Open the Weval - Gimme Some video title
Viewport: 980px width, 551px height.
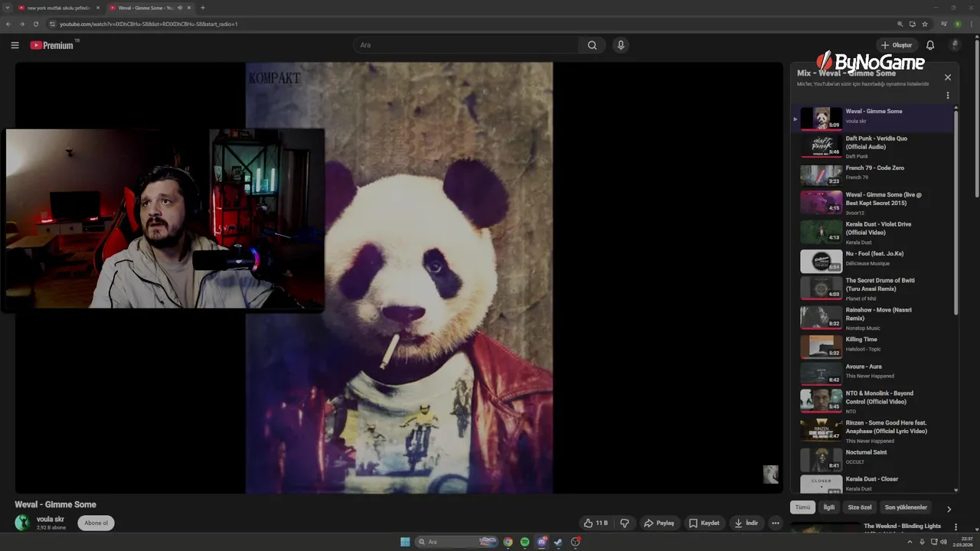[x=55, y=504]
